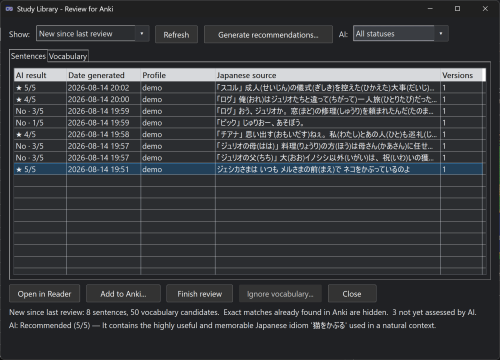Select the row dated 2026-08-14 20:00
500x360 pixels.
point(248,99)
